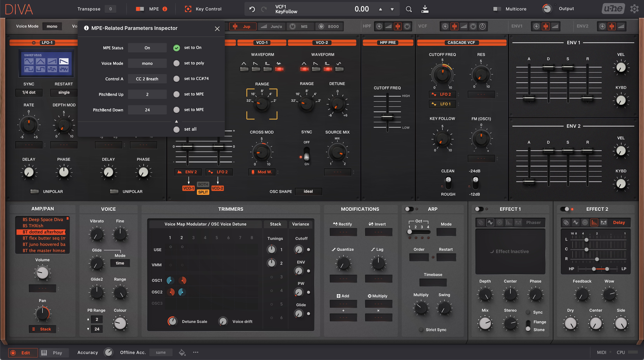Screen dimensions: 644x360
Task: Open cross mod source 'Mod W.' dropdown
Action: pos(262,172)
